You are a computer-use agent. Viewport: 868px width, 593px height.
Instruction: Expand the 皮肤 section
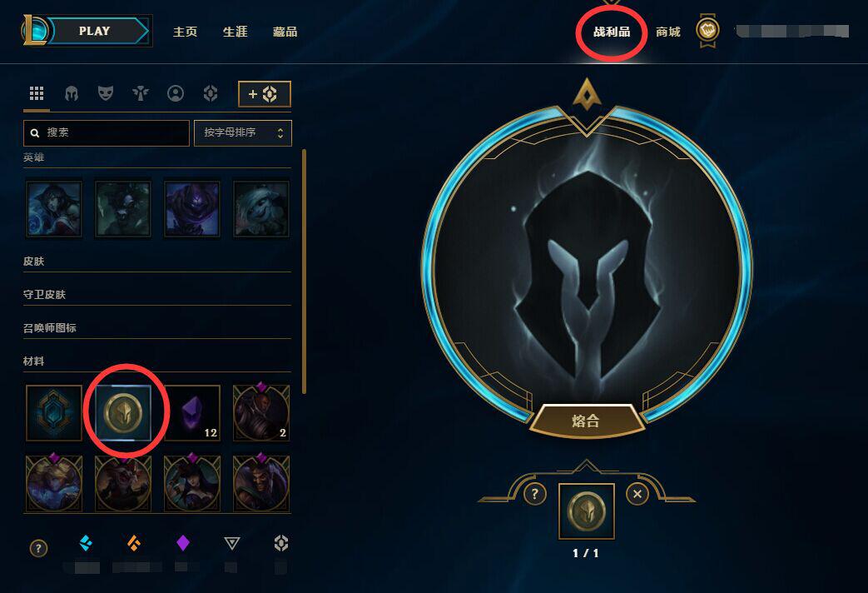[x=156, y=262]
